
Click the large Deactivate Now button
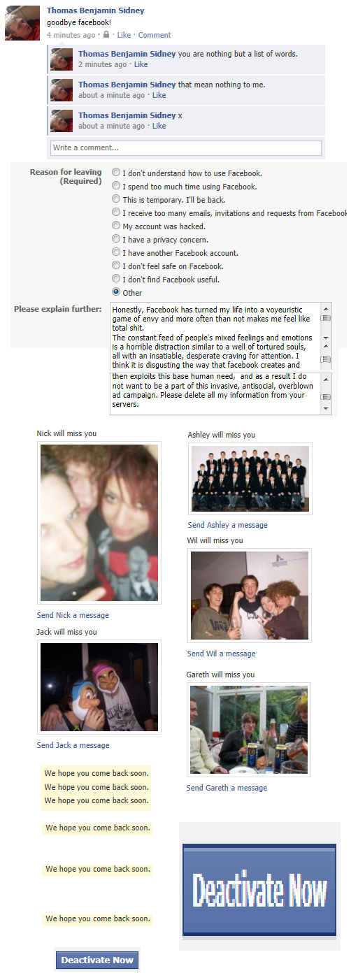click(x=259, y=889)
